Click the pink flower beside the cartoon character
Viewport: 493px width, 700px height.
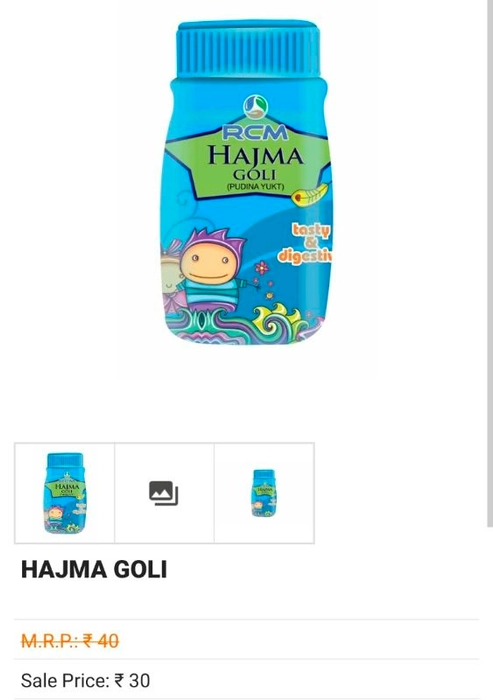coord(262,268)
